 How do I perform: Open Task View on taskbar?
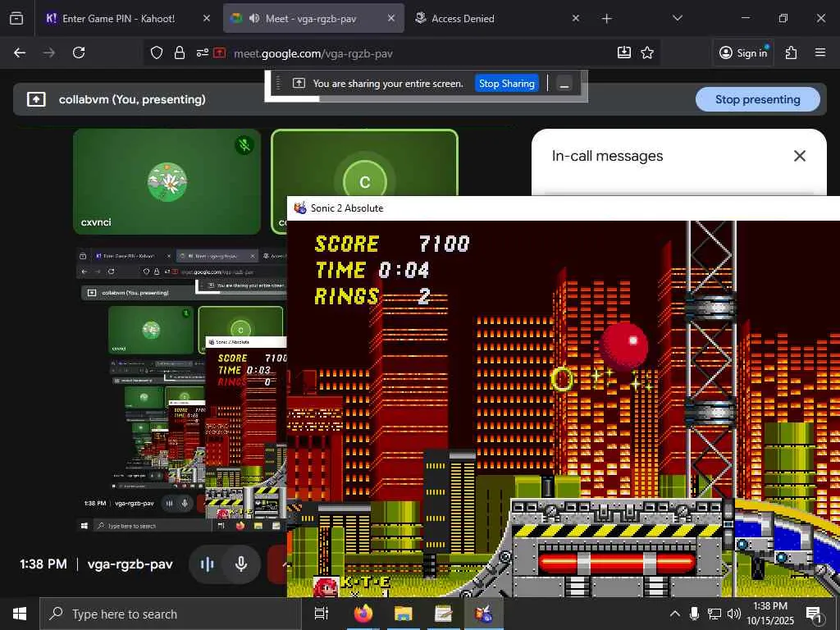point(321,614)
